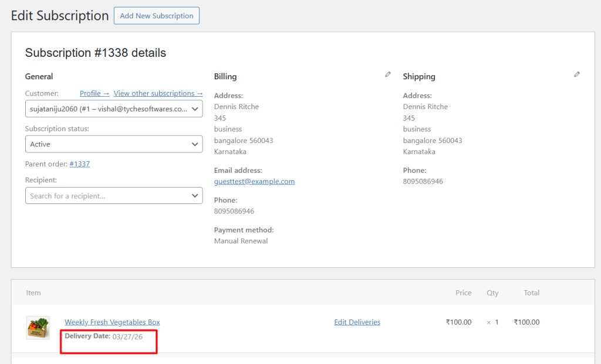View other subscriptions link
The width and height of the screenshot is (601, 364).
point(158,93)
